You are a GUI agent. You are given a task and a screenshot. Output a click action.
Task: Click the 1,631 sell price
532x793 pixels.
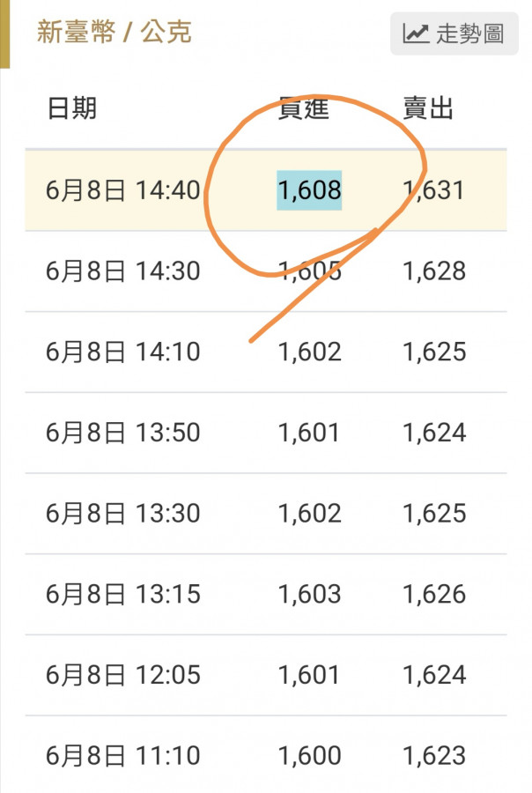point(434,190)
